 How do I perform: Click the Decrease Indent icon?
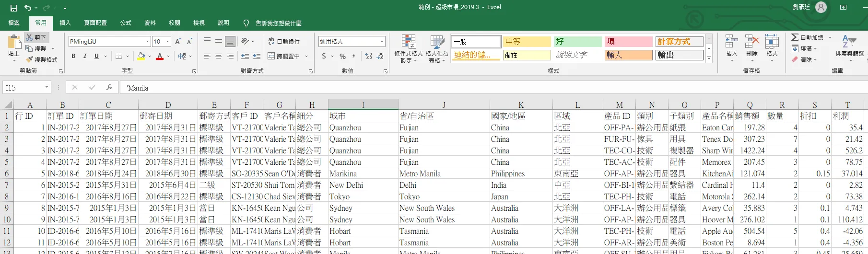245,56
